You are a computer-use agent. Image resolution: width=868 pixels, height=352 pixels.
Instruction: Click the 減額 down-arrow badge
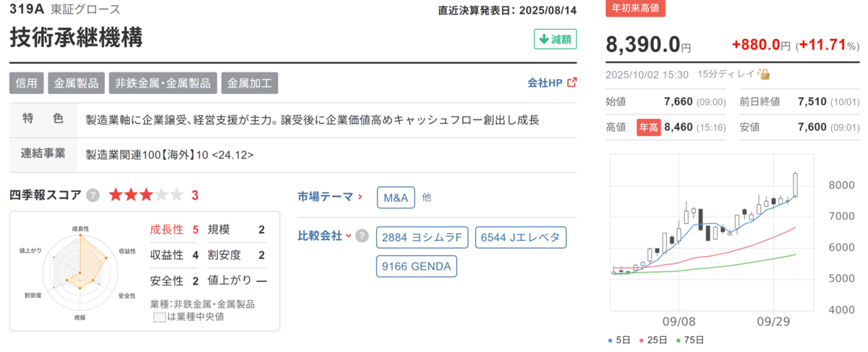(555, 39)
